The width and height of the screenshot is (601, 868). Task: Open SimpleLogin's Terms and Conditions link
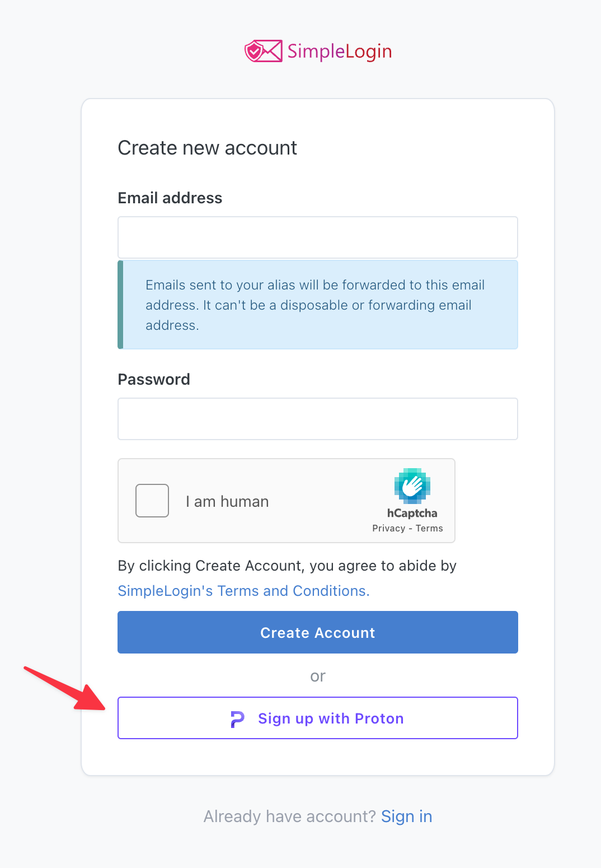[x=243, y=591]
